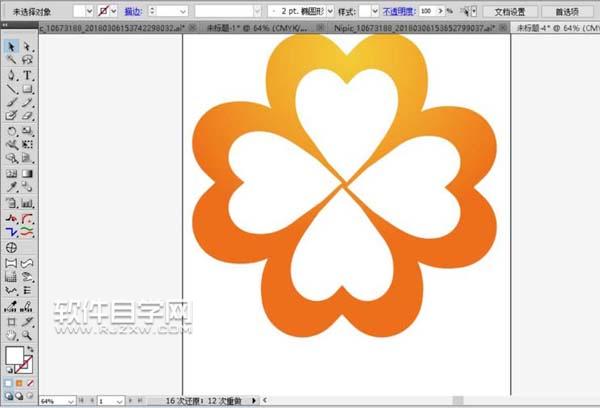Click the white Fill color swatch in toolbox
This screenshot has width=600, height=408.
point(13,355)
